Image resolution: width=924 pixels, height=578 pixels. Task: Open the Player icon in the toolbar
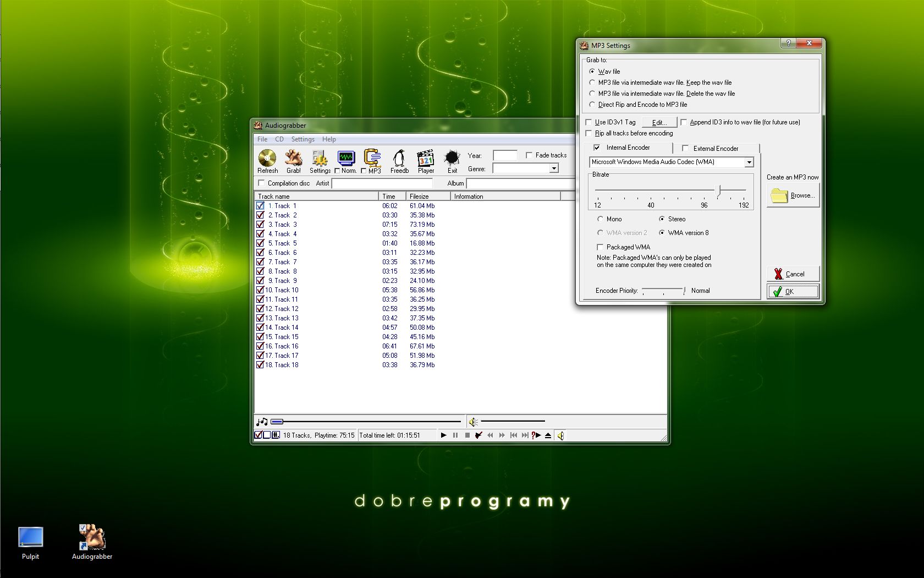(426, 158)
